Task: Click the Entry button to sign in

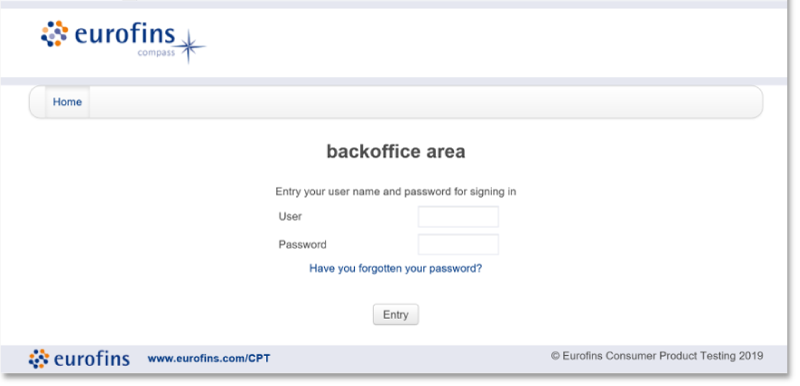Action: pyautogui.click(x=396, y=315)
